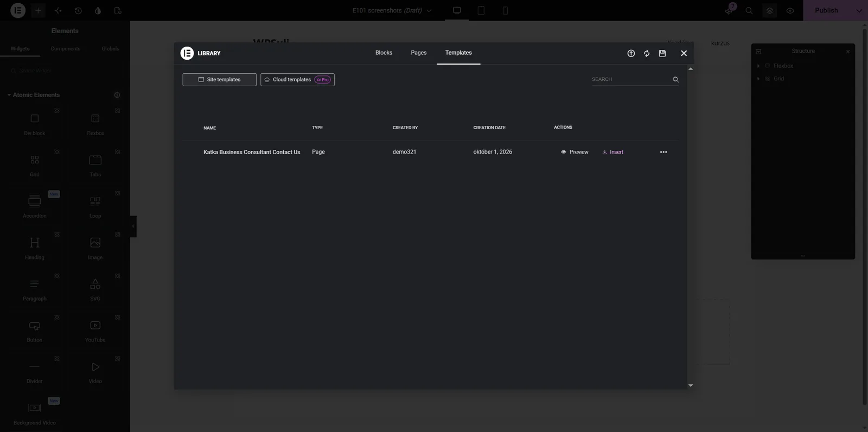
Task: Click the Publish button
Action: pyautogui.click(x=826, y=10)
